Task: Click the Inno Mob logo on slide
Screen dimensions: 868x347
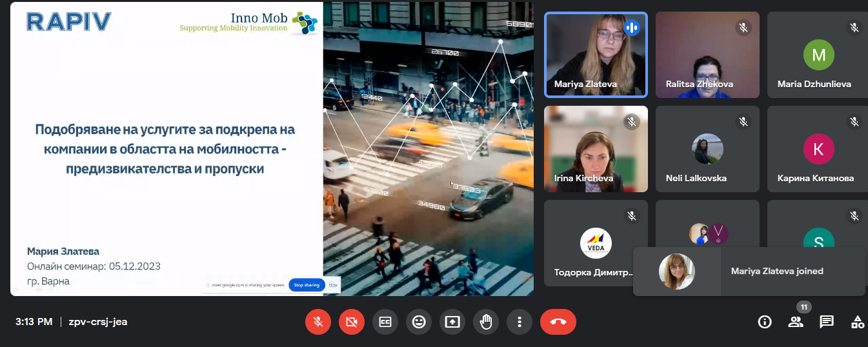Action: (x=248, y=22)
